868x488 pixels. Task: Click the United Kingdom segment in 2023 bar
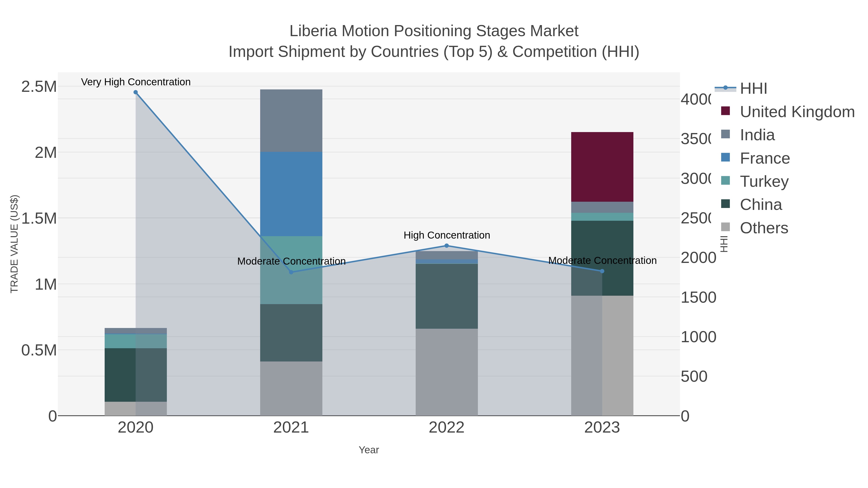pos(602,167)
